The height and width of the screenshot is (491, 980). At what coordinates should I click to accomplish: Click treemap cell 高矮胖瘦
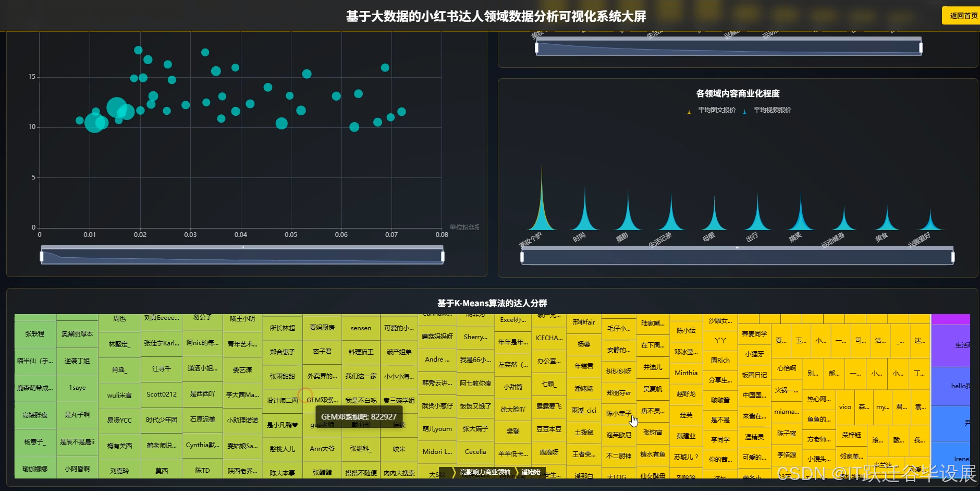pos(35,415)
